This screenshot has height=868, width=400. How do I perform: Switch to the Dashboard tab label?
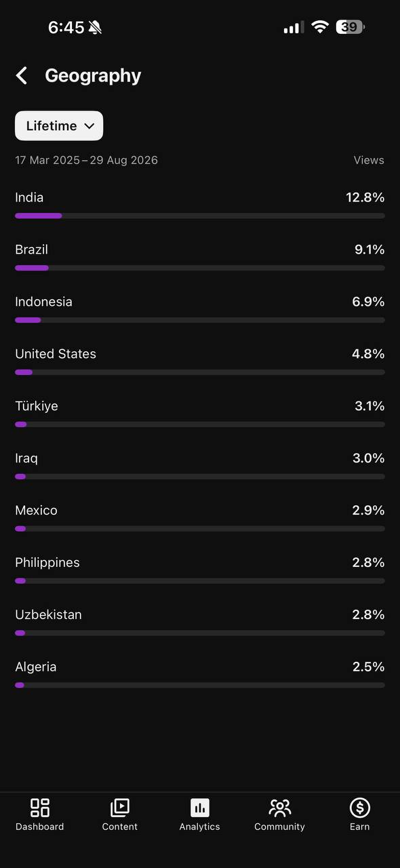[40, 827]
